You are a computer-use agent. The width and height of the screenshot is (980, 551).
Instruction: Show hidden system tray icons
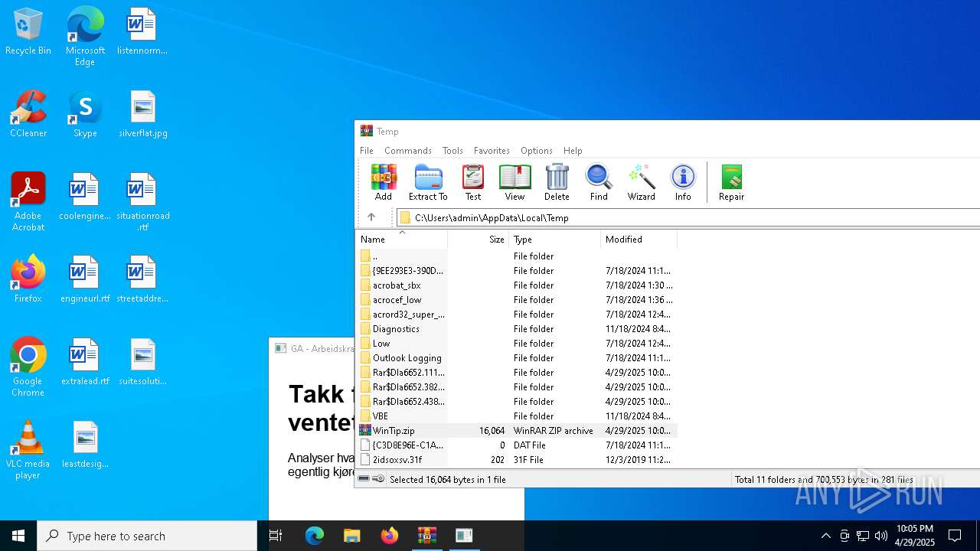(x=825, y=536)
